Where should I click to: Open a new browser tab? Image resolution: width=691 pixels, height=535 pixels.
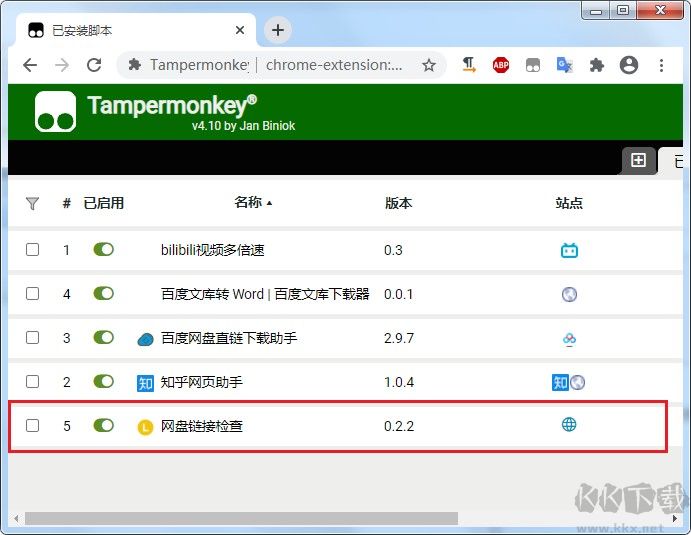click(x=278, y=30)
